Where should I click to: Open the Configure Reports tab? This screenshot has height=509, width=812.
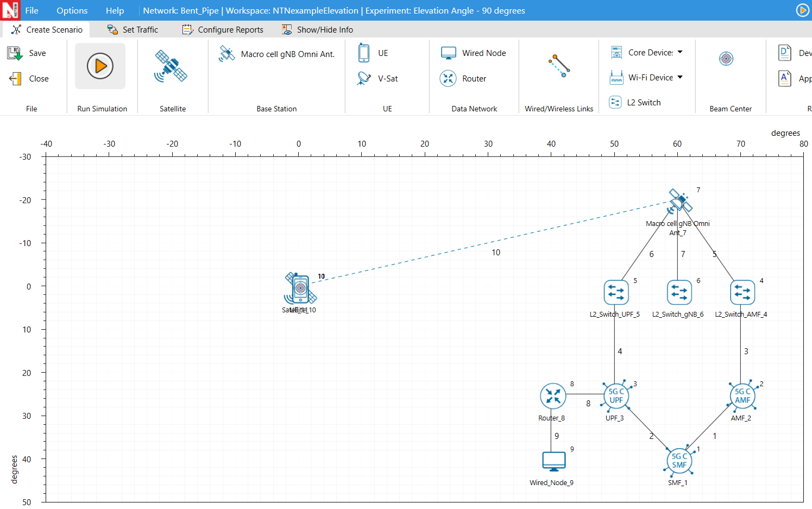coord(223,29)
